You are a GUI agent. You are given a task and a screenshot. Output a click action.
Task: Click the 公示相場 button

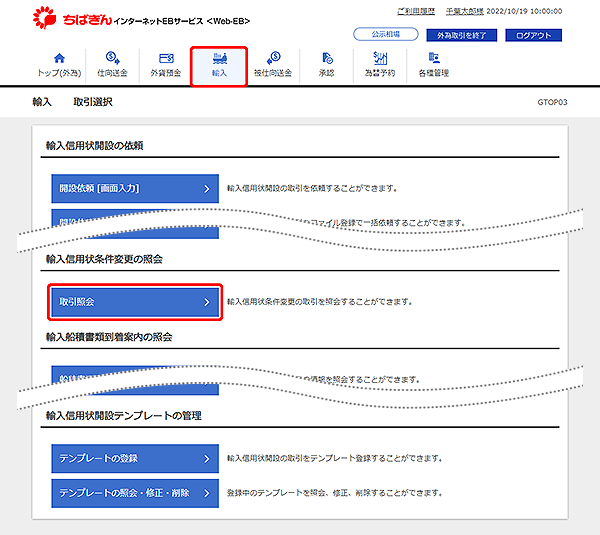pyautogui.click(x=386, y=34)
